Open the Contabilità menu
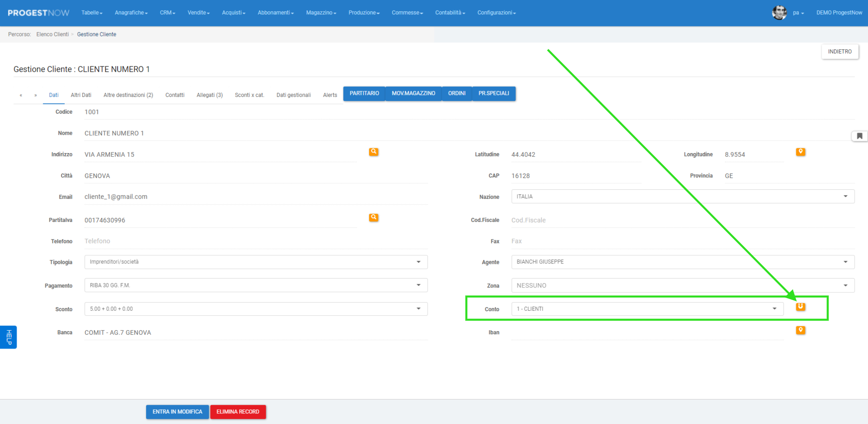 click(x=450, y=13)
